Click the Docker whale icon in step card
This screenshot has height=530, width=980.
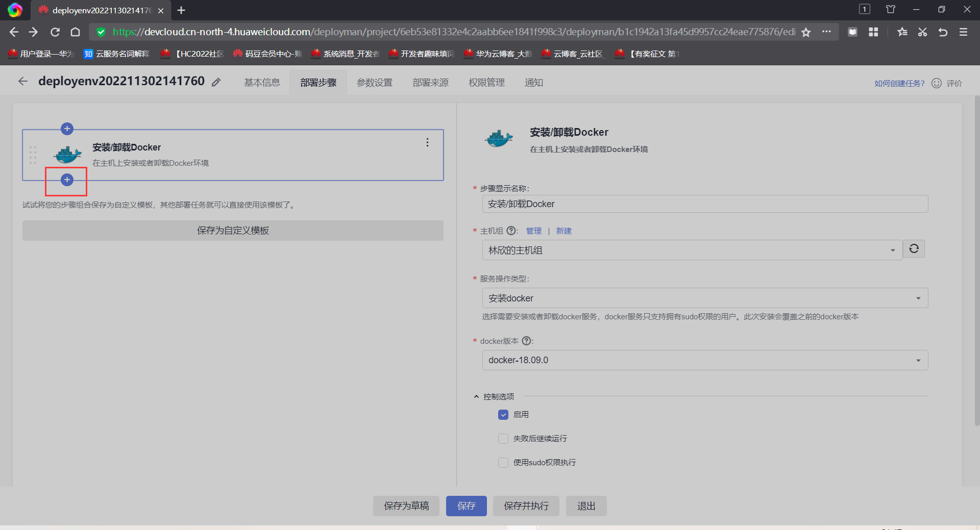point(67,155)
